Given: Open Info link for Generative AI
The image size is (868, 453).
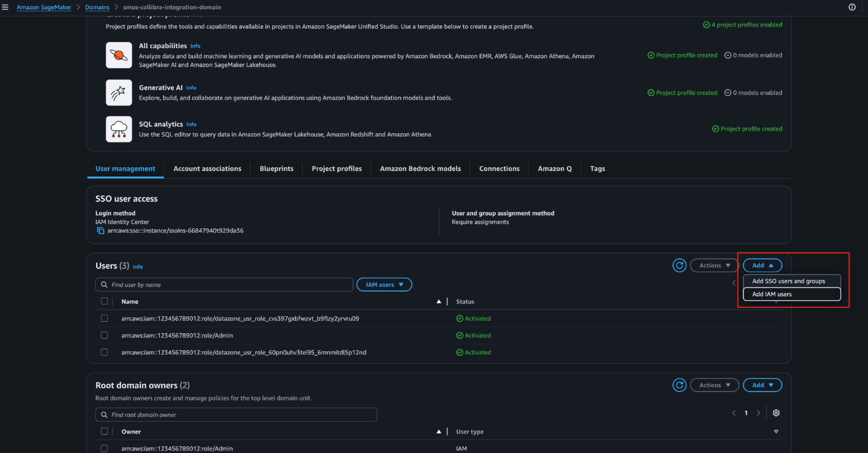Looking at the screenshot, I should click(191, 88).
